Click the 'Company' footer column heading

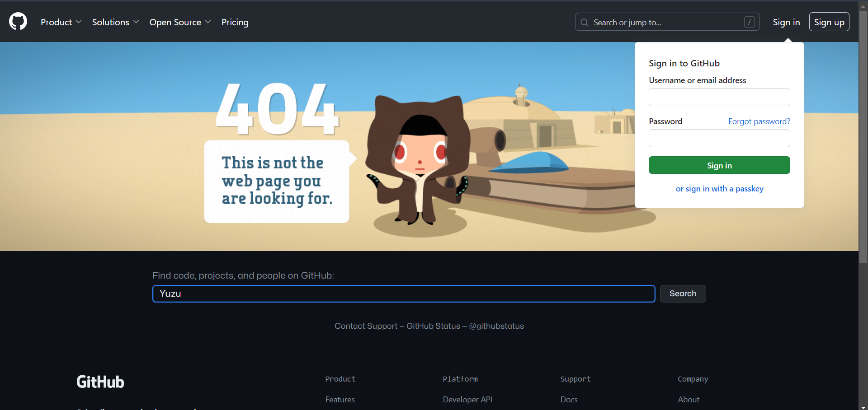click(693, 379)
